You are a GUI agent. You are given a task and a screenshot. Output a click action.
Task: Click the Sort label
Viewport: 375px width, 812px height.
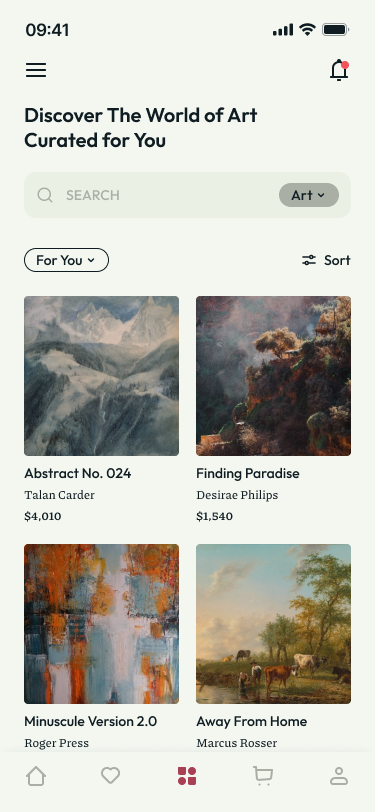(337, 260)
